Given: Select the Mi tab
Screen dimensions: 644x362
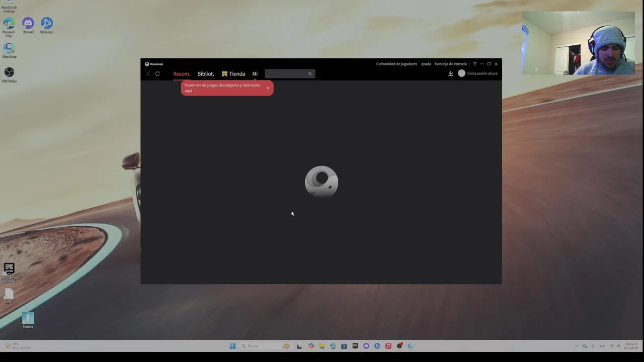Looking at the screenshot, I should click(x=255, y=74).
